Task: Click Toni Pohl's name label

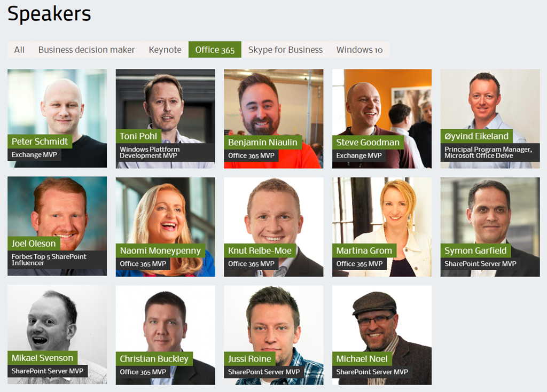Action: (138, 136)
